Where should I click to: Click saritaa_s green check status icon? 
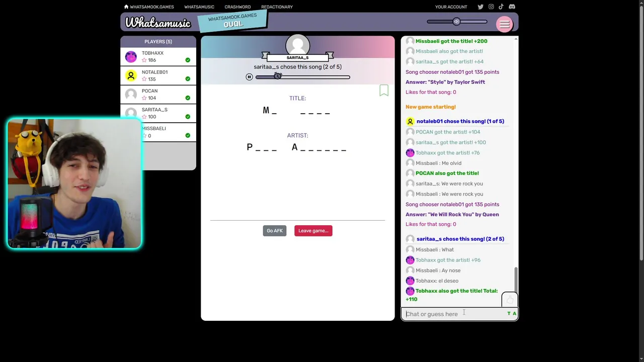(188, 117)
